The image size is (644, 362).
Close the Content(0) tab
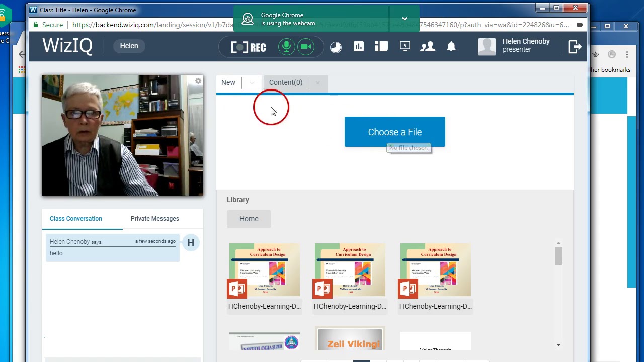pyautogui.click(x=317, y=83)
